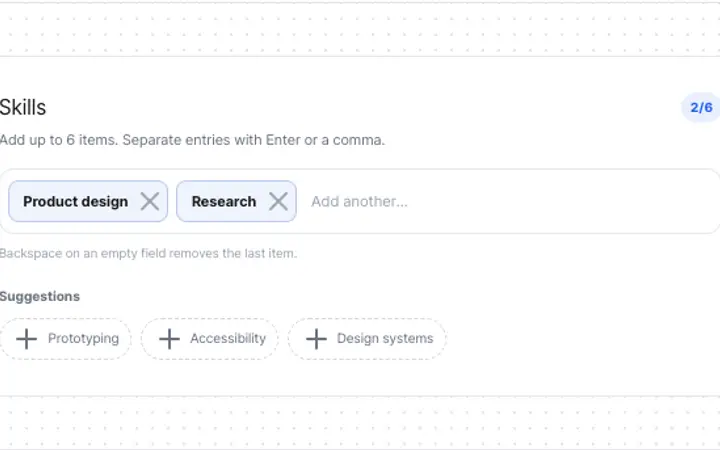
Task: Click the Skills section heading
Action: [23, 107]
